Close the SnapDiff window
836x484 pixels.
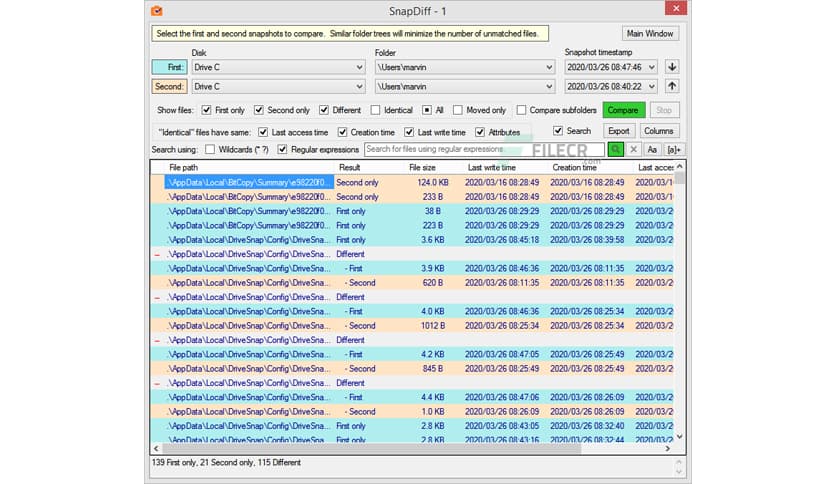click(676, 8)
